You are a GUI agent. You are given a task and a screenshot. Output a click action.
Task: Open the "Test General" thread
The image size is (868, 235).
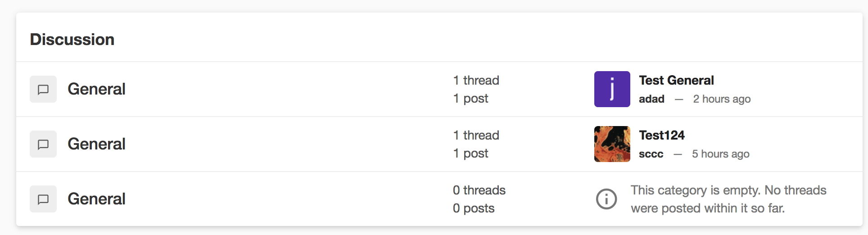coord(676,81)
